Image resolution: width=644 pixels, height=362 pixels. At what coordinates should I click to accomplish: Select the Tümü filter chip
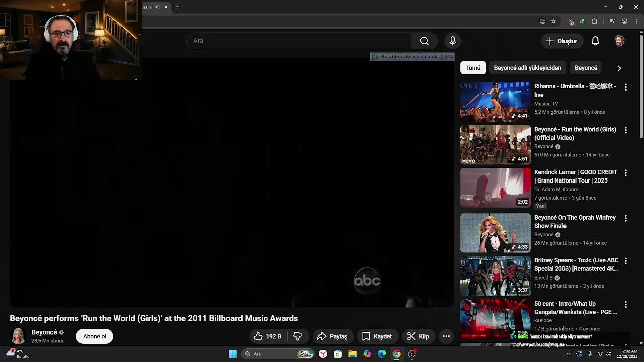473,68
